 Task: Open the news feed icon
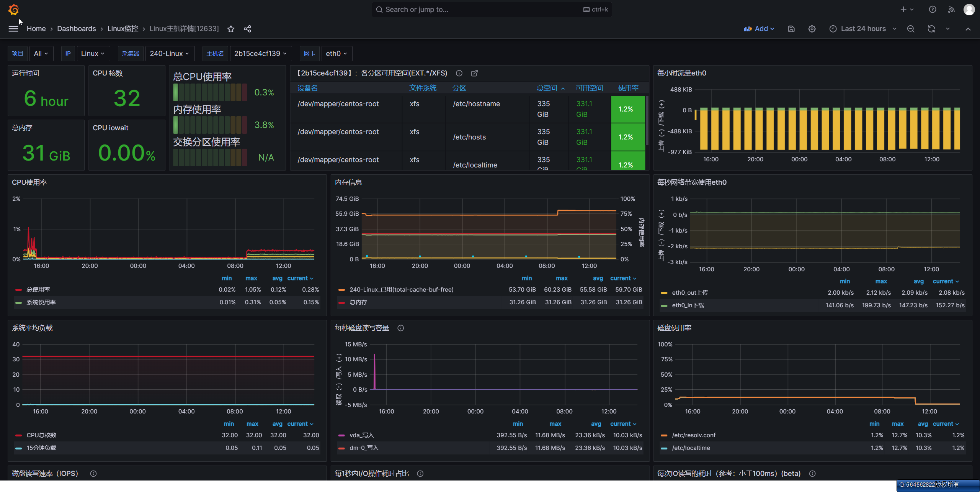pyautogui.click(x=951, y=10)
